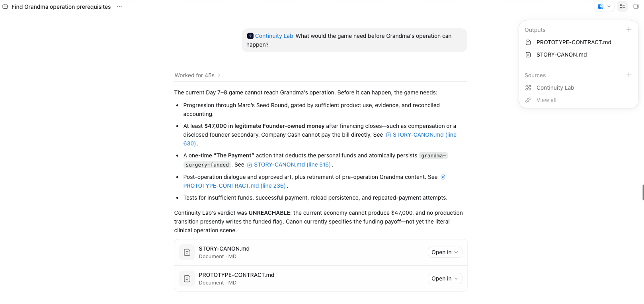Screen dimensions: 644x304
Task: Follow the PROTOTYPE-CONTRACT.md (line 236) link
Action: click(234, 186)
